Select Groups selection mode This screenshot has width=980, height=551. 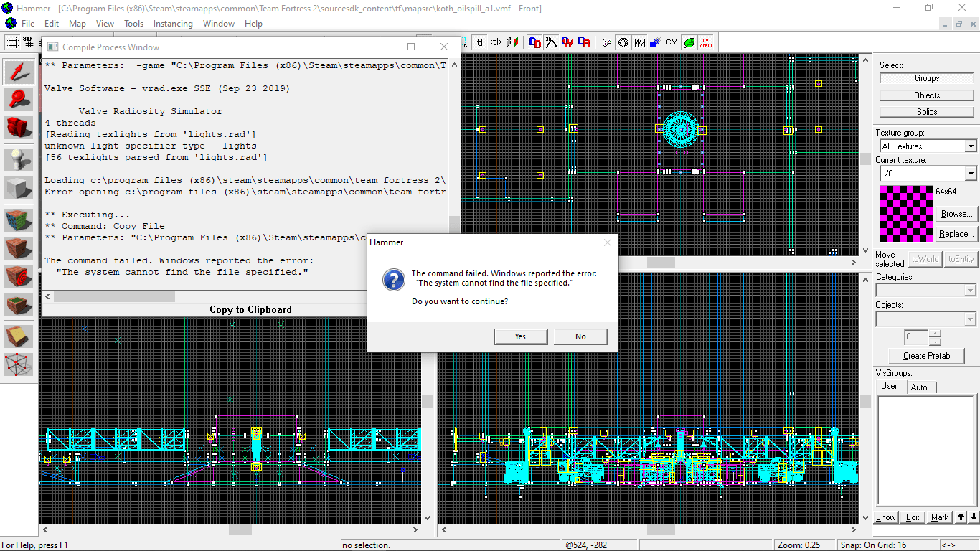[x=927, y=78]
